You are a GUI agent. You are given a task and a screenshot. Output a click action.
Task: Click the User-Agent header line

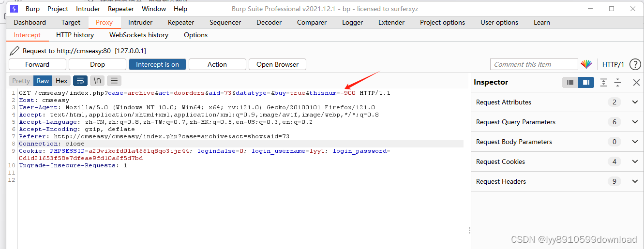point(197,107)
